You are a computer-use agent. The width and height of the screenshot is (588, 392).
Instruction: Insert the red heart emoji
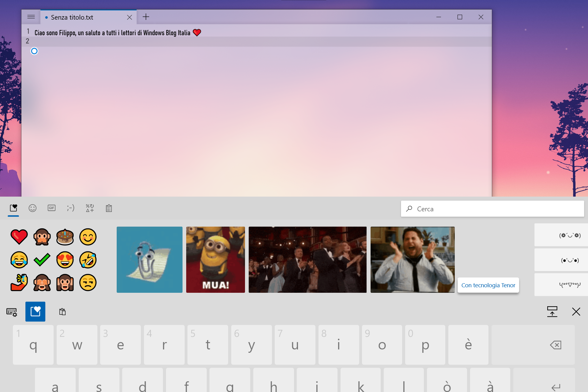(x=19, y=237)
